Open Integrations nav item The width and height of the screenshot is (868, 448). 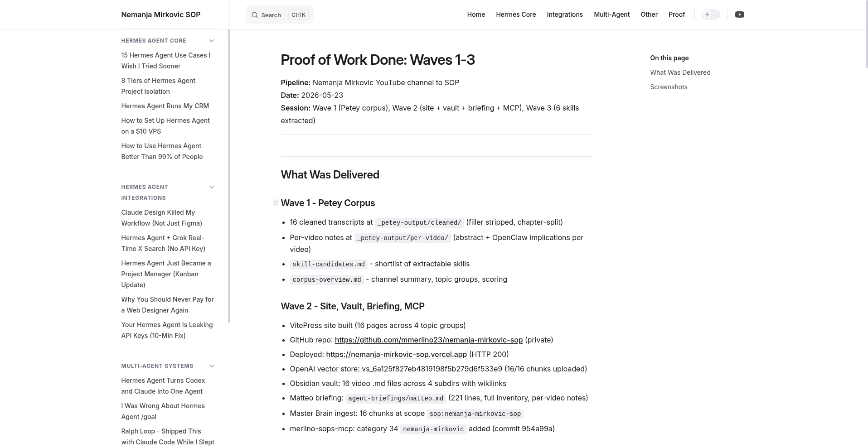point(565,14)
